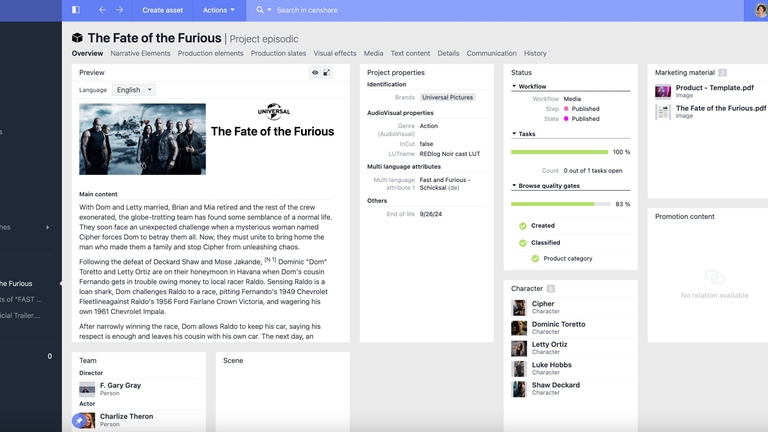
Task: Open the Language English dropdown
Action: (x=134, y=90)
